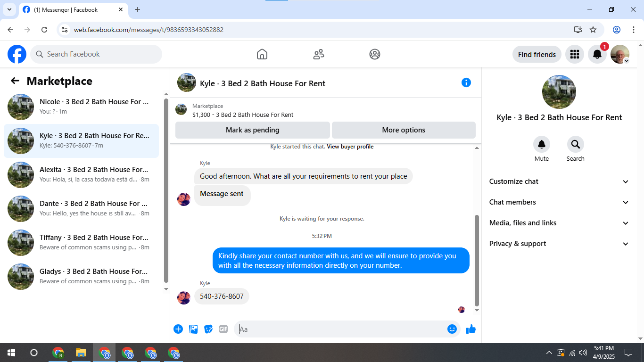Open the volume icon in system tray
Viewport: 644px width, 362px height.
click(x=583, y=353)
